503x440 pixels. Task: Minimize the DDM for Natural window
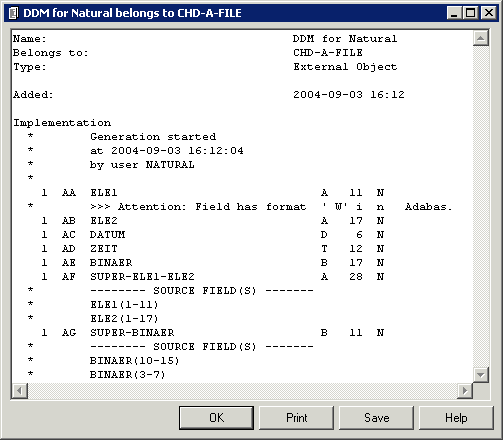[x=454, y=13]
